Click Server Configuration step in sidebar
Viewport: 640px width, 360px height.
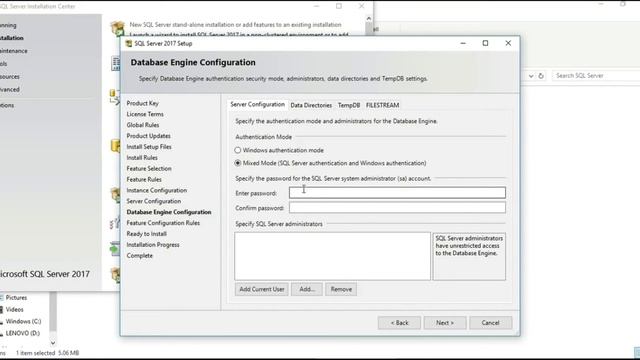(153, 201)
